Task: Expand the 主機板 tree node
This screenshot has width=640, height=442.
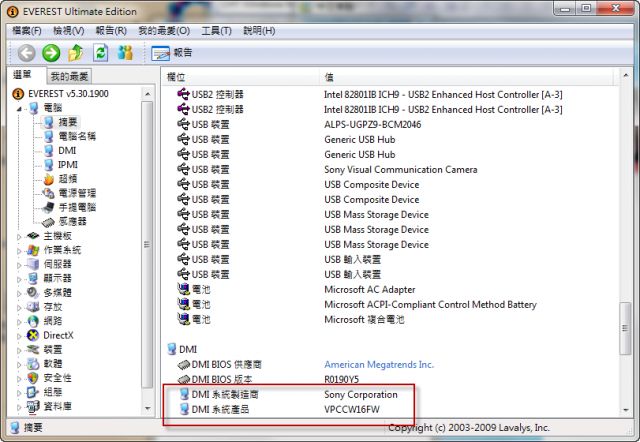Action: [19, 236]
